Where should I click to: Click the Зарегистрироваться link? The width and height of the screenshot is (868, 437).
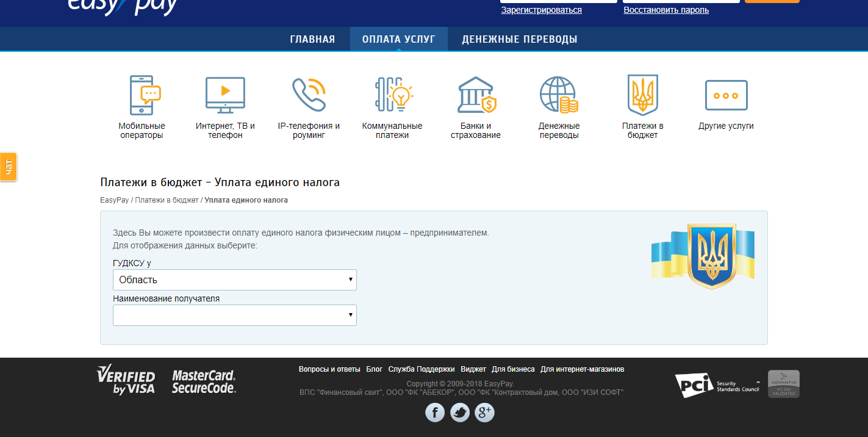click(540, 10)
